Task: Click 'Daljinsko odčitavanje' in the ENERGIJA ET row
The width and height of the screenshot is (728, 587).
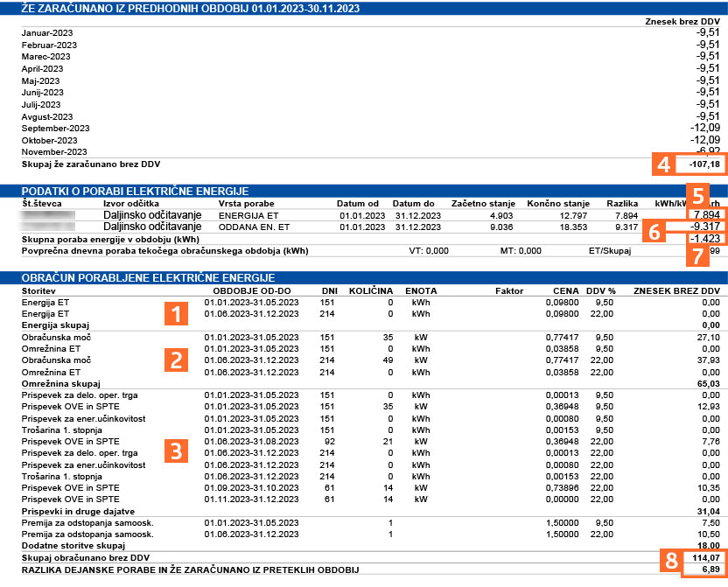Action: [152, 215]
